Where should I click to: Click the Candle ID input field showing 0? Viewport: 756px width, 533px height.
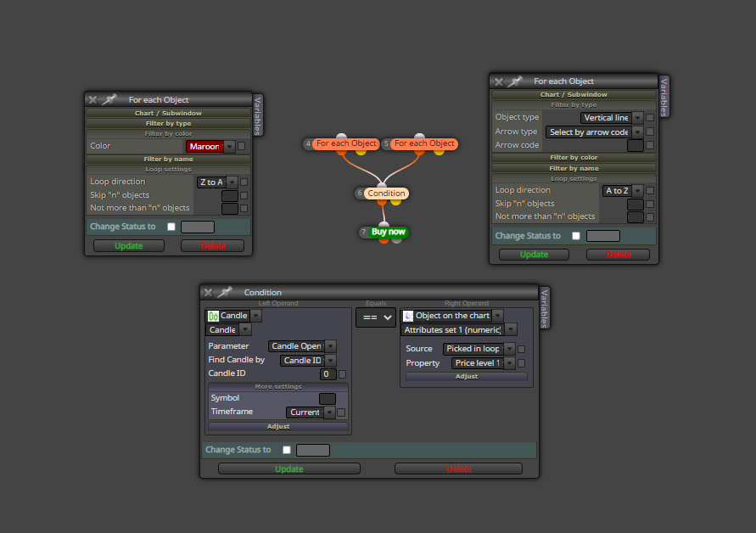tap(328, 373)
